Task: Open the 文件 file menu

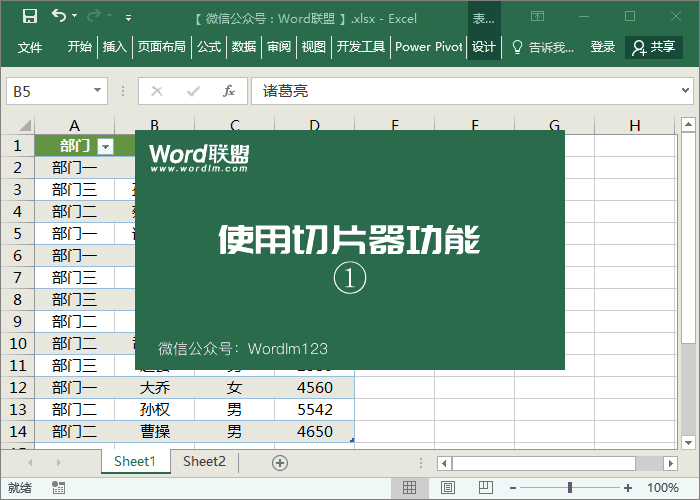Action: pyautogui.click(x=30, y=47)
